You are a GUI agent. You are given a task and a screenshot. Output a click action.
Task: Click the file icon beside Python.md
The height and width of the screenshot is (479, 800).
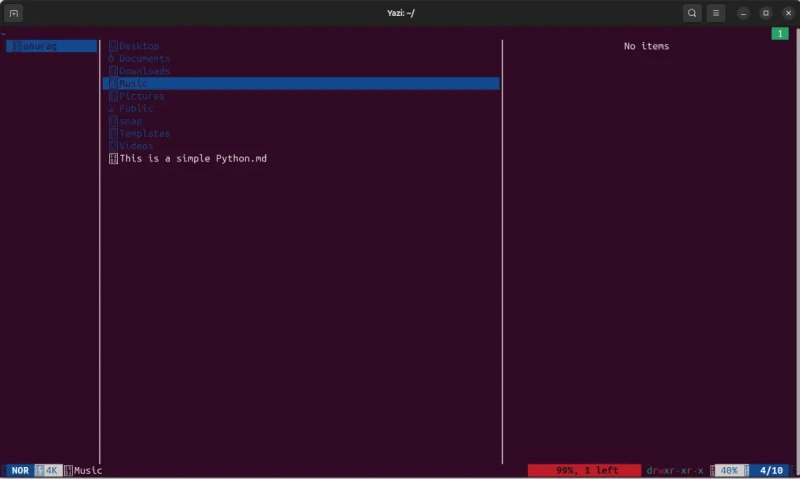pyautogui.click(x=113, y=159)
